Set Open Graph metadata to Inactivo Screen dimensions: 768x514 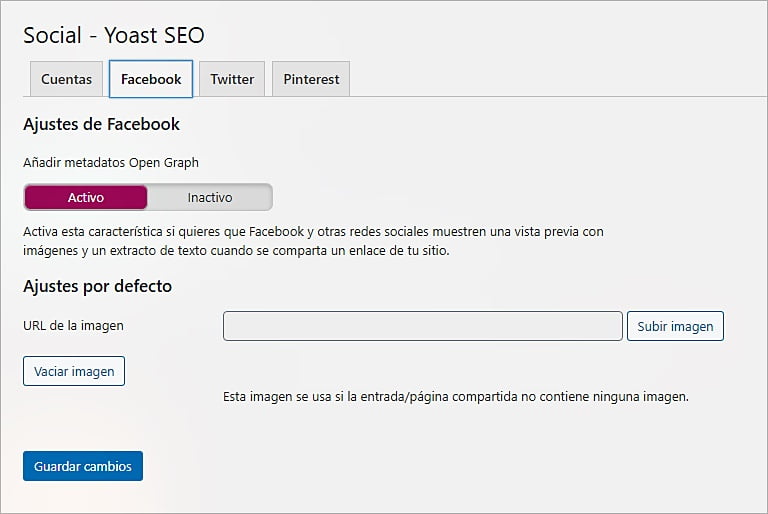(x=210, y=197)
